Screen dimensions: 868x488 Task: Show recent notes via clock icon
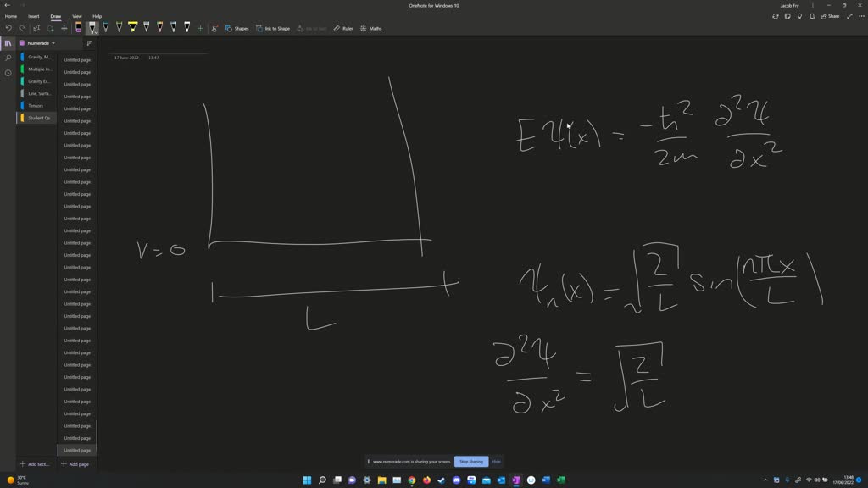tap(8, 73)
